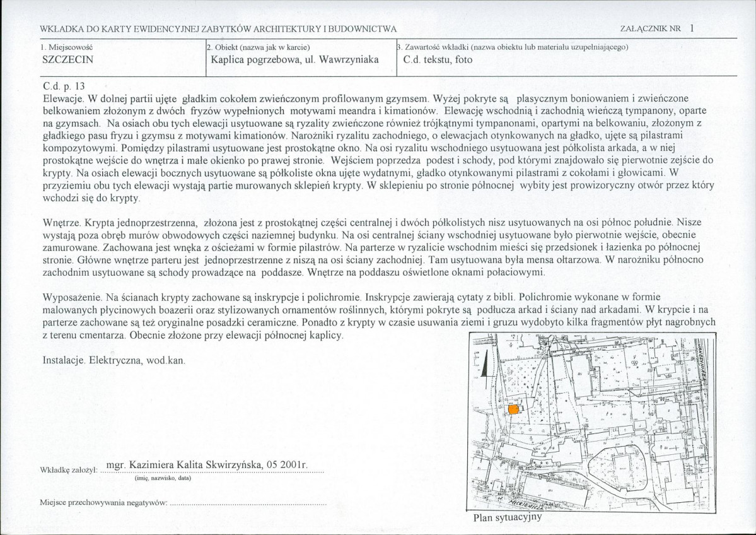
Task: Click the orange building marker on map
Action: tap(514, 409)
